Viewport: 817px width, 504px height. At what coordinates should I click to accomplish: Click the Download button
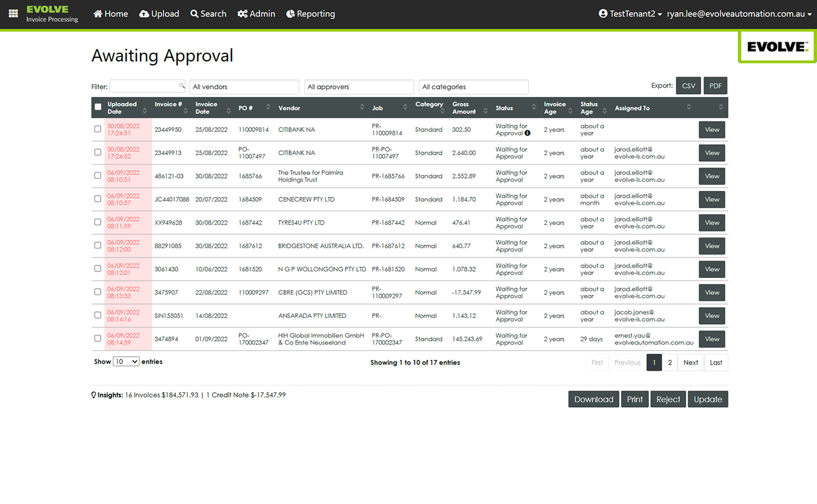tap(594, 399)
